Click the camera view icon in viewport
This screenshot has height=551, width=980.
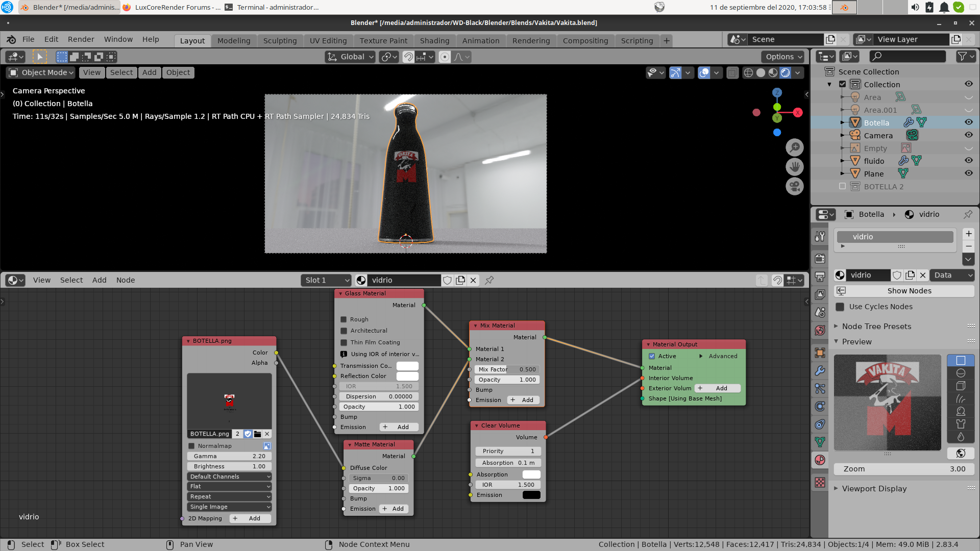coord(795,186)
